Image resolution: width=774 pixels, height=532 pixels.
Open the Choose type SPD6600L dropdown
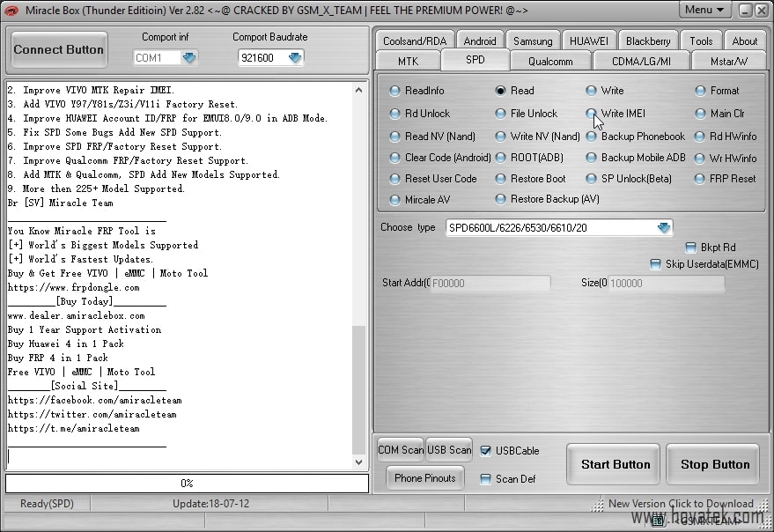663,228
